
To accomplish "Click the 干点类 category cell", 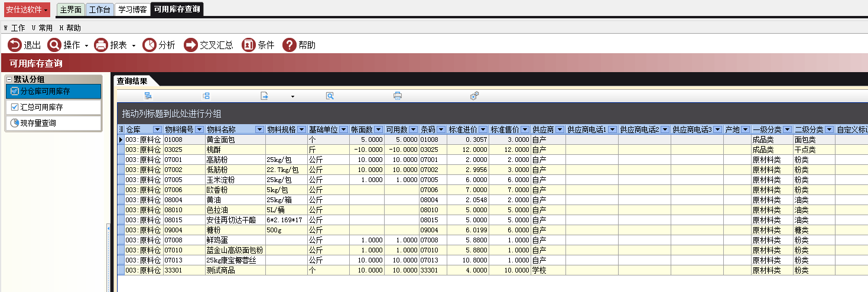I will pos(814,150).
